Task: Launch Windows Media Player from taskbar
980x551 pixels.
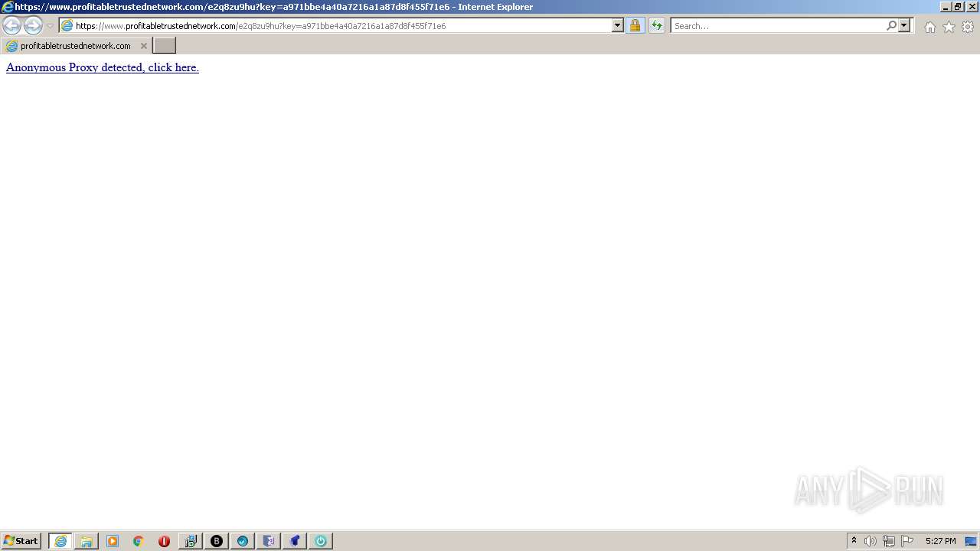Action: click(113, 541)
